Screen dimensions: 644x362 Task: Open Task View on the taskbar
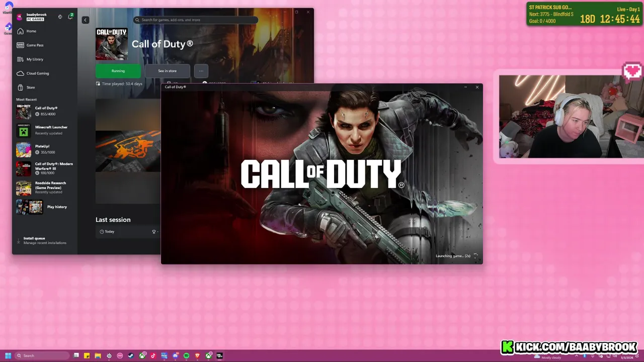click(x=76, y=355)
